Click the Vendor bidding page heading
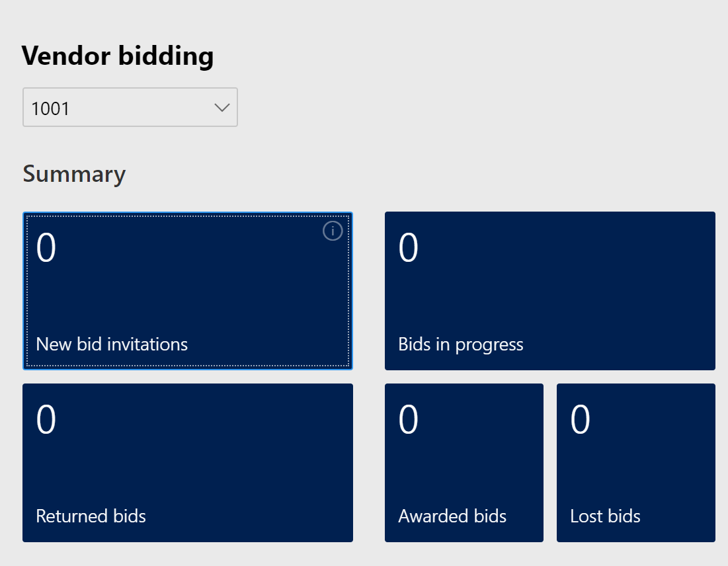The image size is (728, 566). click(118, 56)
